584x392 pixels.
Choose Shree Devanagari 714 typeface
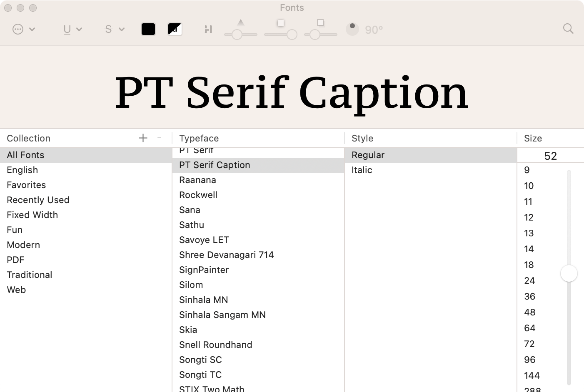tap(258, 255)
